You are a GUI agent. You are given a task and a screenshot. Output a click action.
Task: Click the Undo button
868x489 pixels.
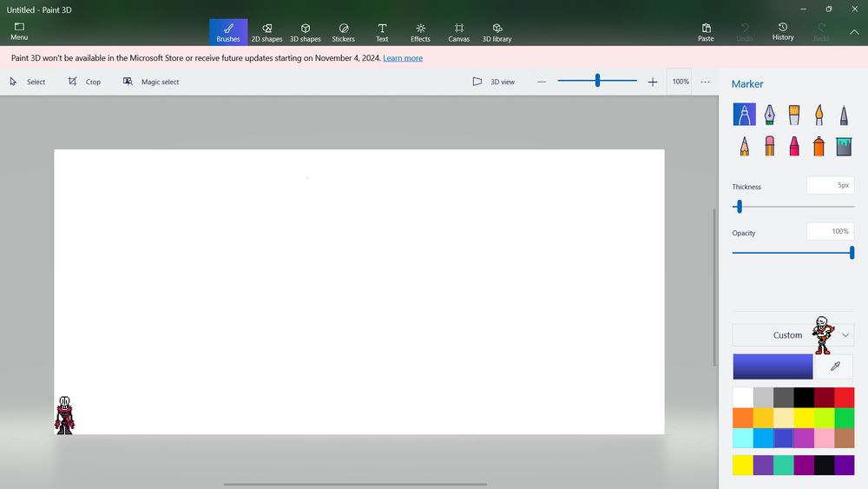(x=745, y=31)
